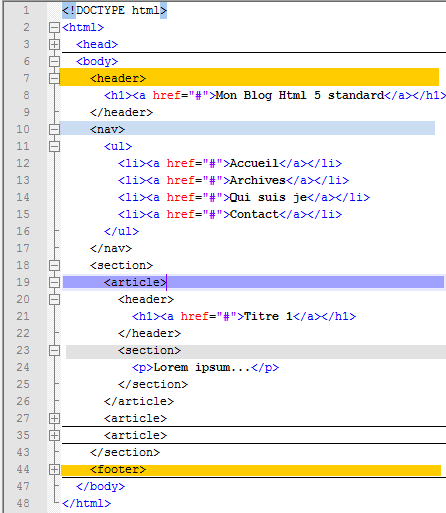Place cursor in the Lorem ipsum paragraph
Image resolution: width=446 pixels, height=513 pixels.
click(202, 367)
